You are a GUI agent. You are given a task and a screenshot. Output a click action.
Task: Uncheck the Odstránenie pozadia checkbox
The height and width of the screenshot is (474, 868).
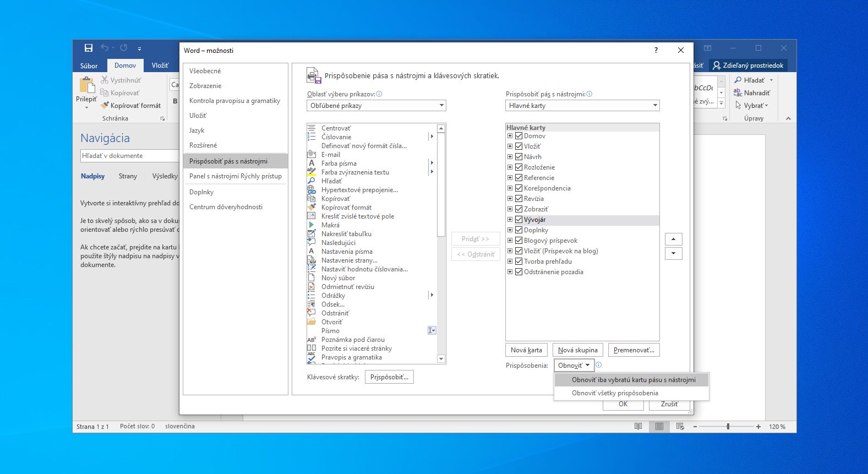tap(518, 272)
